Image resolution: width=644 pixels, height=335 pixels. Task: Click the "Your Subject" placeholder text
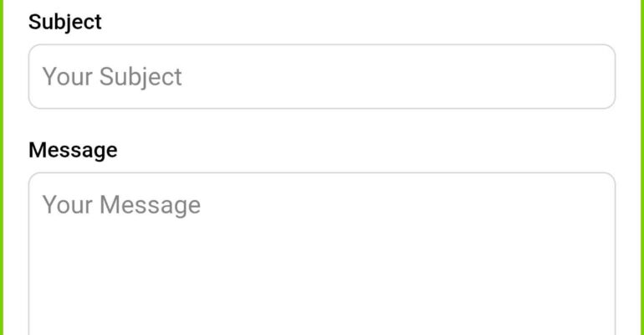[112, 77]
